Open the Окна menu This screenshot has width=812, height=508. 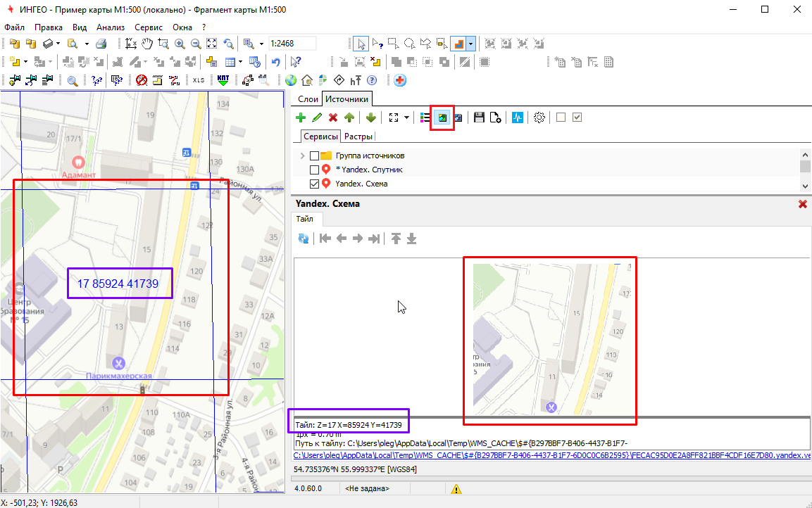click(182, 27)
